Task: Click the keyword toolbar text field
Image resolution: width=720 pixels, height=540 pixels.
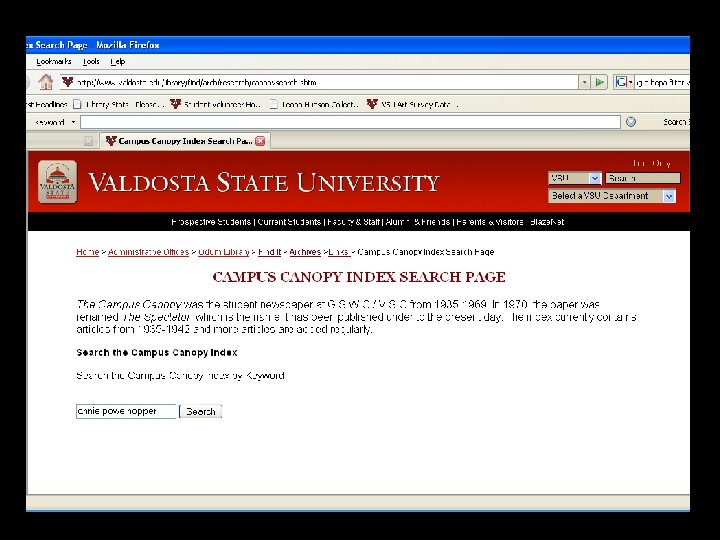Action: click(350, 122)
